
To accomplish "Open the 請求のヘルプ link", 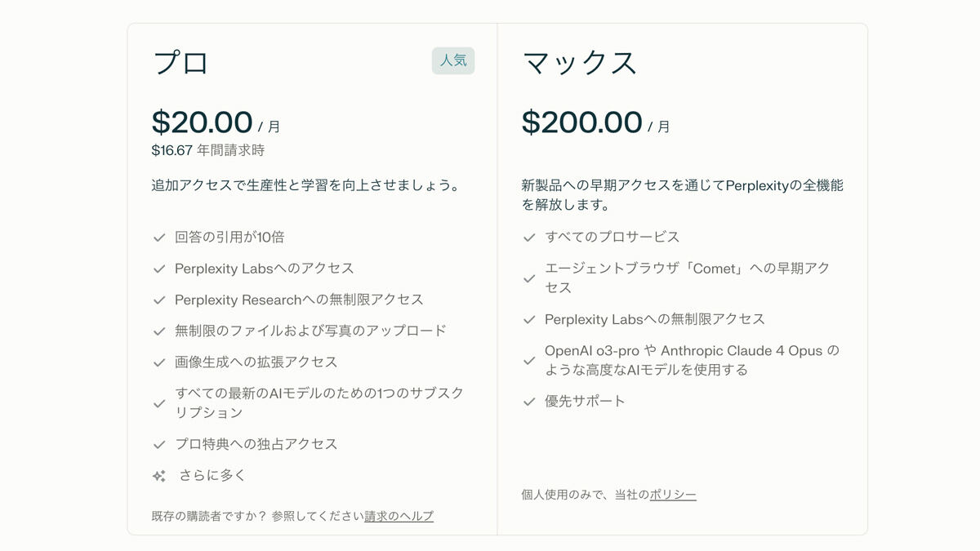I will [399, 516].
